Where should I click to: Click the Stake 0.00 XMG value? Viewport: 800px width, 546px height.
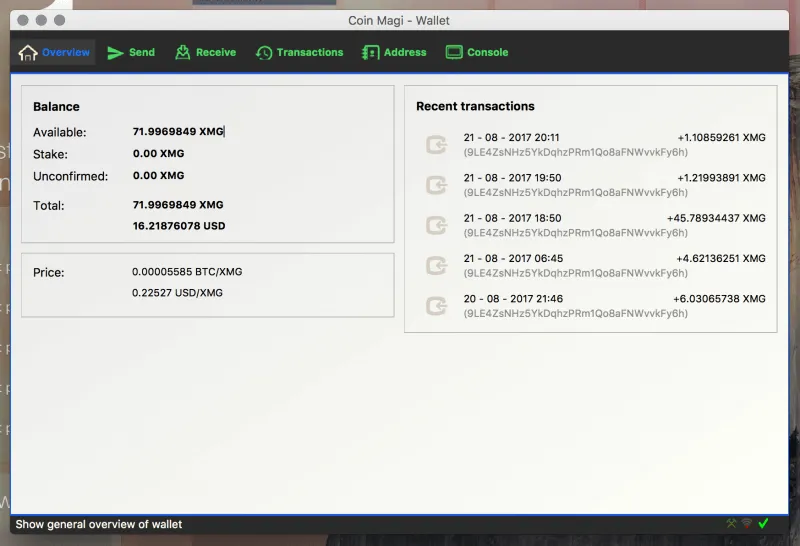158,153
